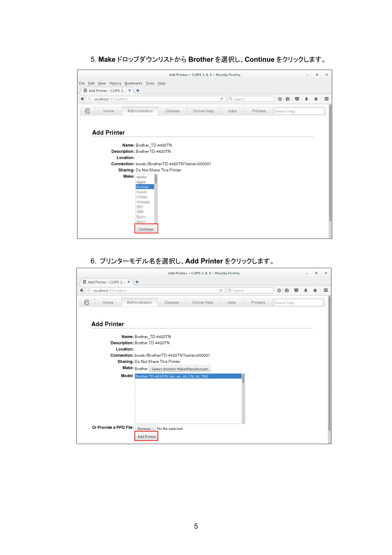Open the Jobs tab in step 5 CUPS page
392x555 pixels.
pos(232,111)
